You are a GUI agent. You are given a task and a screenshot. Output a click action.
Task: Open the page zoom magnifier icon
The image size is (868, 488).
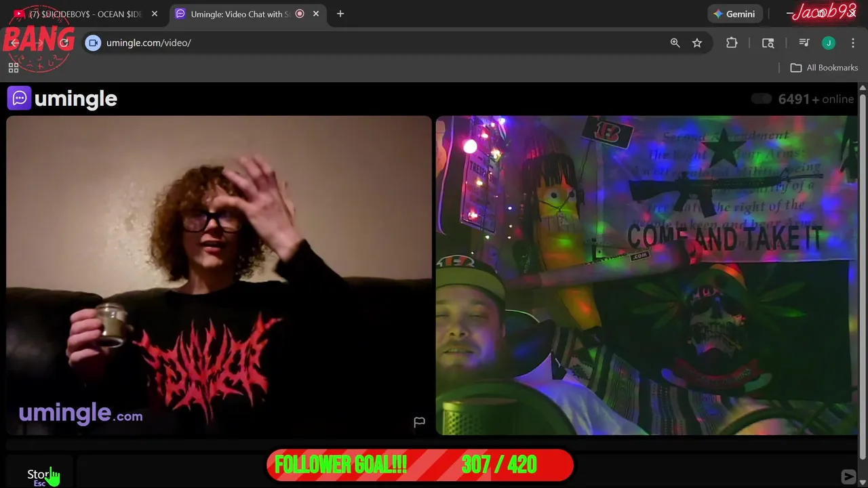675,43
